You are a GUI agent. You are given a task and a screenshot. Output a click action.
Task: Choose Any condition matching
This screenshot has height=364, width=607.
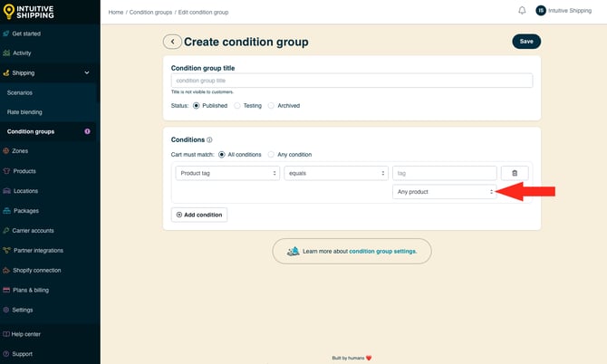click(271, 154)
